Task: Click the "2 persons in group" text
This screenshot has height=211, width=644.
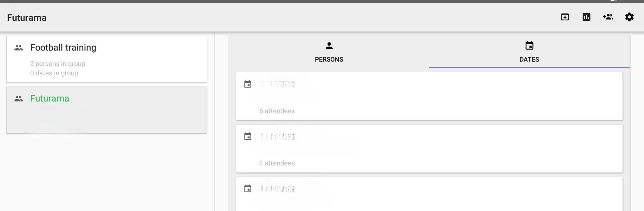Action: [58, 64]
